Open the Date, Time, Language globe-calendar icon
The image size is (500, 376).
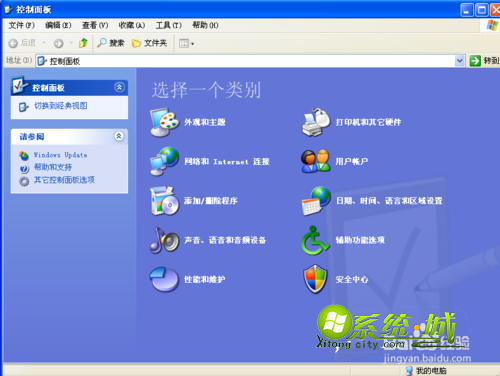(316, 201)
